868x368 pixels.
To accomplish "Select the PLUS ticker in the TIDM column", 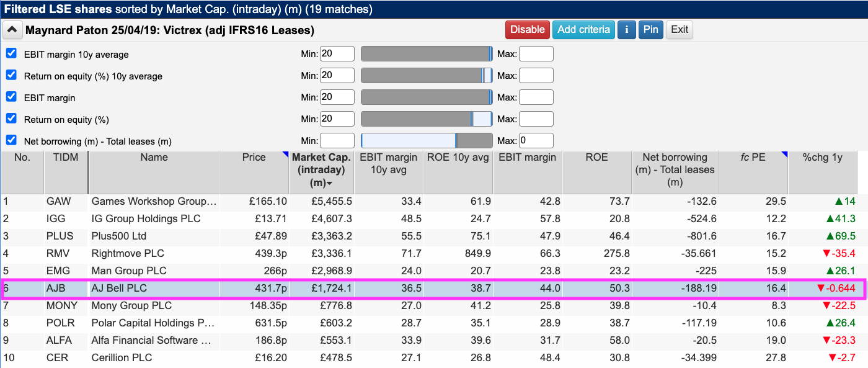I will pyautogui.click(x=60, y=236).
